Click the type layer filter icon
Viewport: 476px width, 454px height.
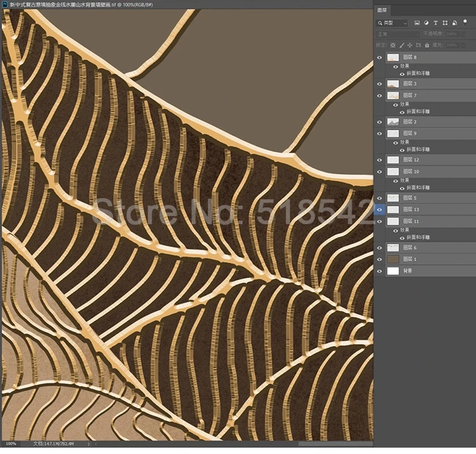(435, 23)
